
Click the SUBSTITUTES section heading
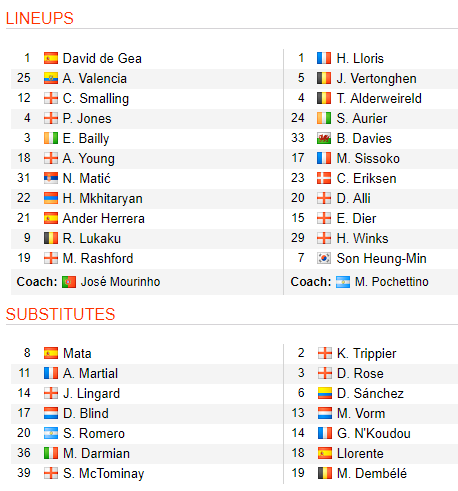click(x=60, y=314)
